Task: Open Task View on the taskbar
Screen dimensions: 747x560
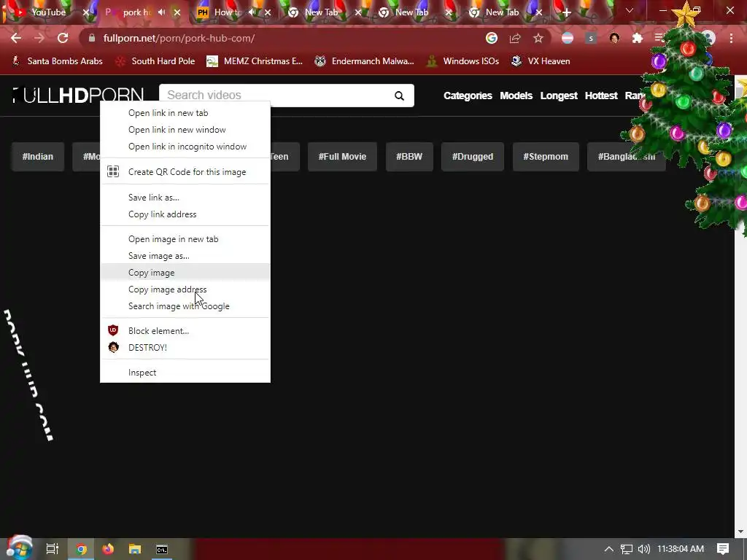Action: pyautogui.click(x=53, y=549)
